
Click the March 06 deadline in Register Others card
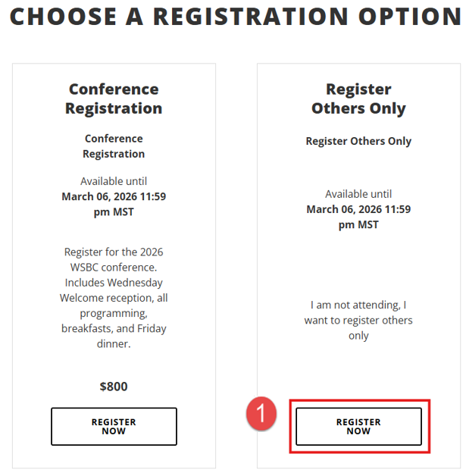pos(358,209)
